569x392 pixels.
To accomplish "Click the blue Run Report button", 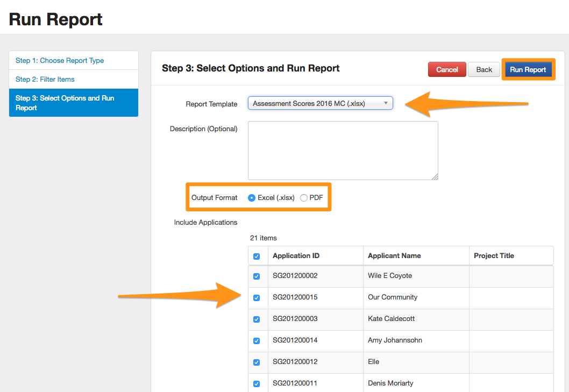I will [528, 69].
